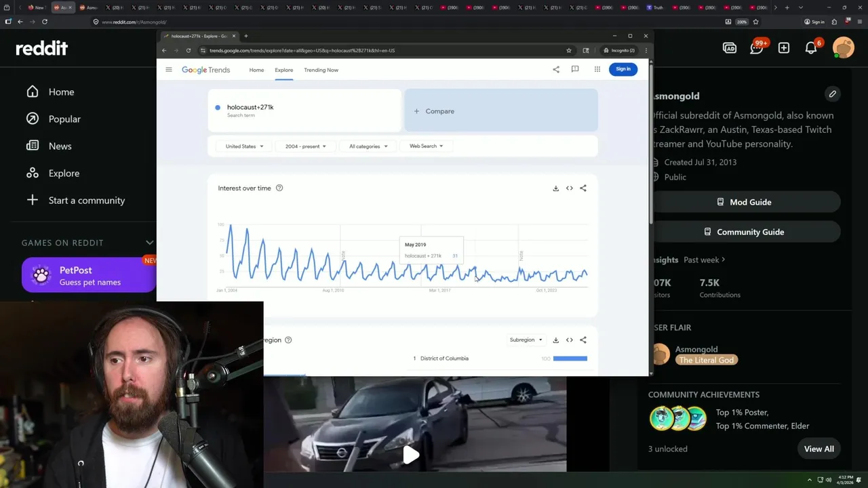The image size is (868, 488).
Task: Share the Interest over time chart
Action: [583, 188]
